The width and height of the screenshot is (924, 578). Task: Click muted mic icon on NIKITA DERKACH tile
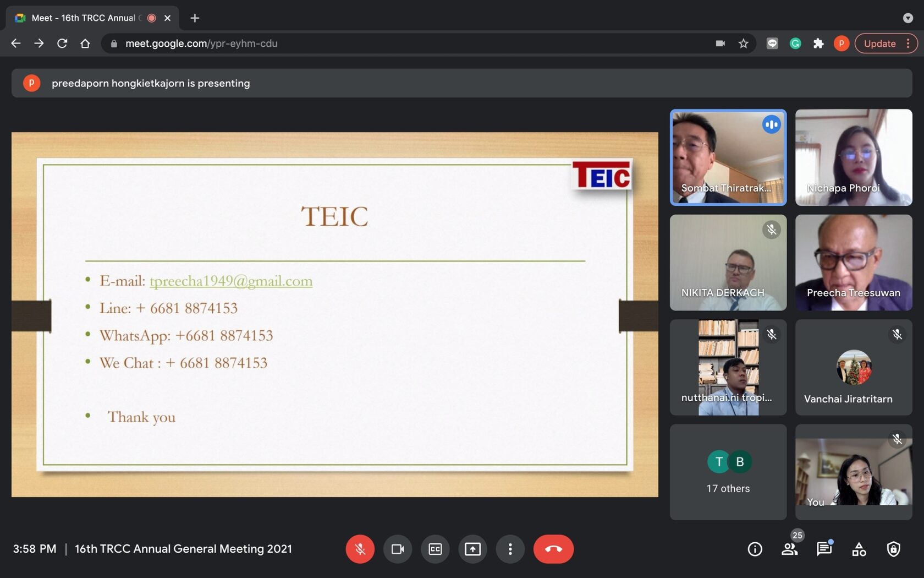pyautogui.click(x=771, y=230)
